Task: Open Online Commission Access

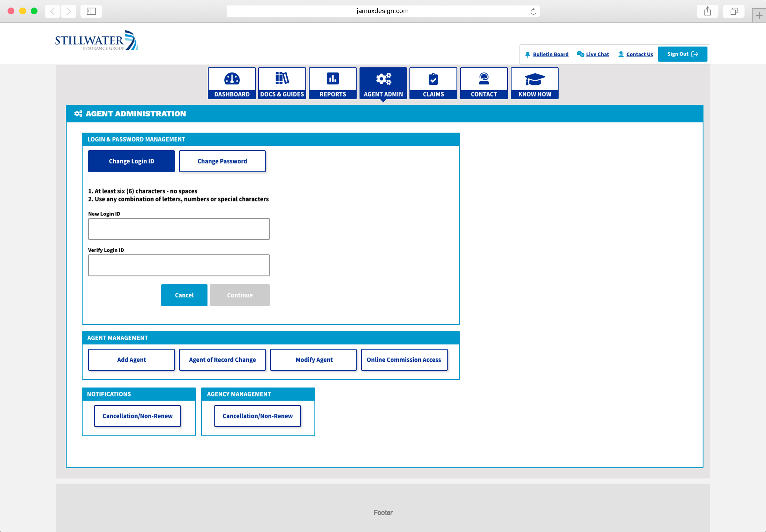Action: click(404, 360)
